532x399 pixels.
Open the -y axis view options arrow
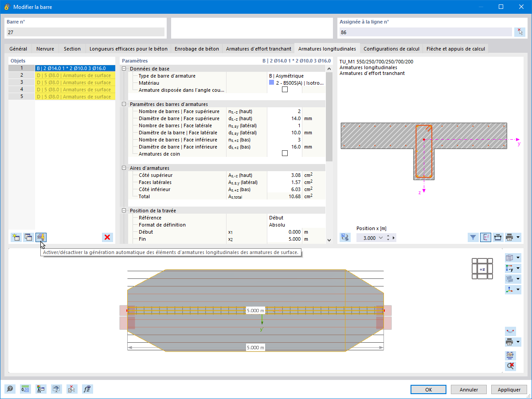tap(518, 268)
